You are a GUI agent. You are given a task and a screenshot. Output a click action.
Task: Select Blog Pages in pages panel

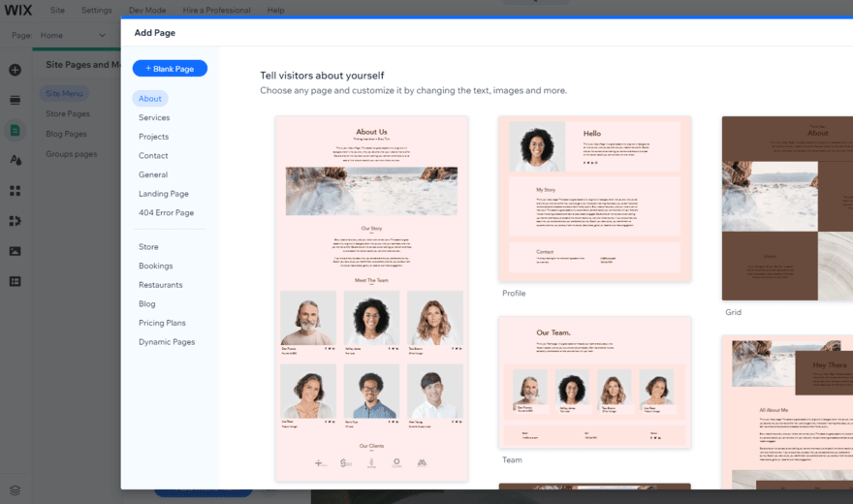point(66,134)
